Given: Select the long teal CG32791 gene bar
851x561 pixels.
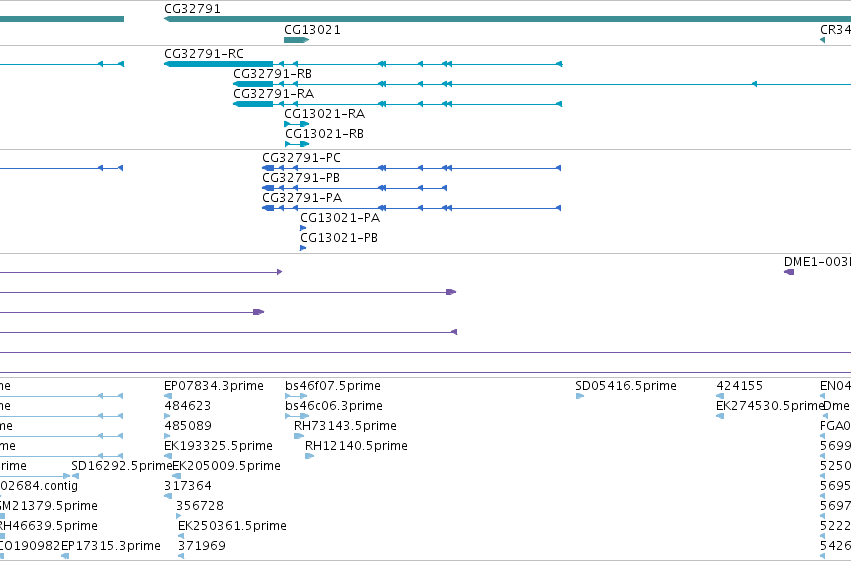Looking at the screenshot, I should coord(507,19).
